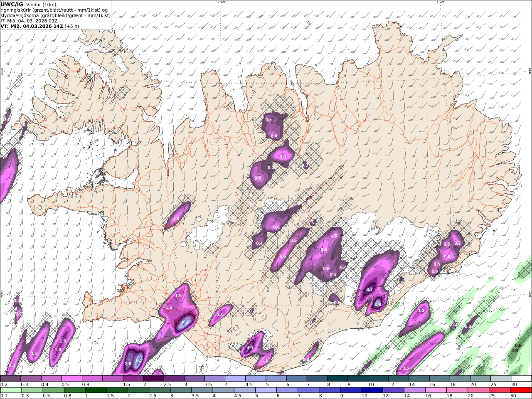Click the light grey snow swatch between 25 and 30

coord(501,379)
